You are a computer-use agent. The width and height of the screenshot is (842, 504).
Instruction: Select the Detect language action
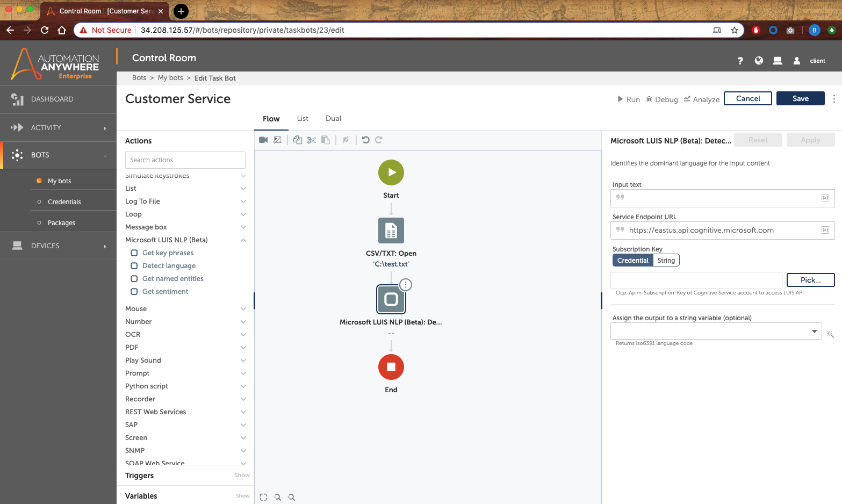169,266
